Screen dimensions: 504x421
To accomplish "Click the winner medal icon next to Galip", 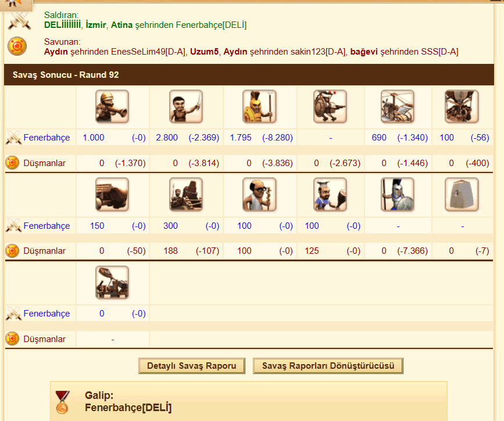I will pos(62,402).
